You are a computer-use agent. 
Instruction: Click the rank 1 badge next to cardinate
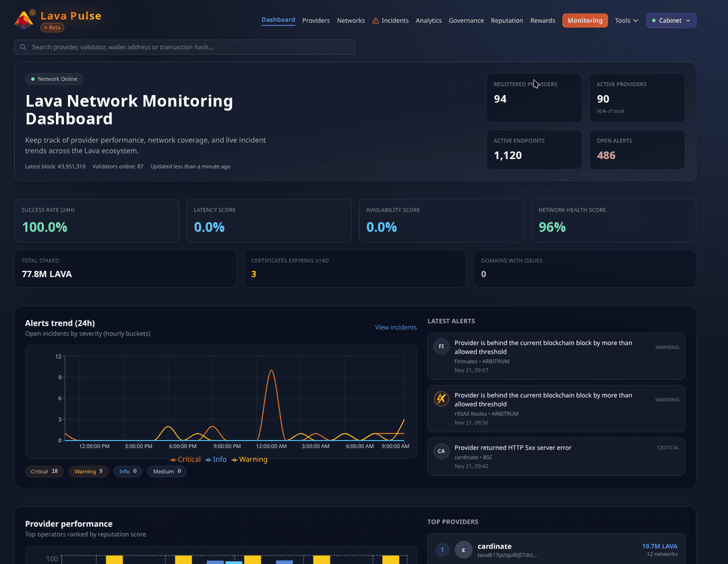click(442, 550)
